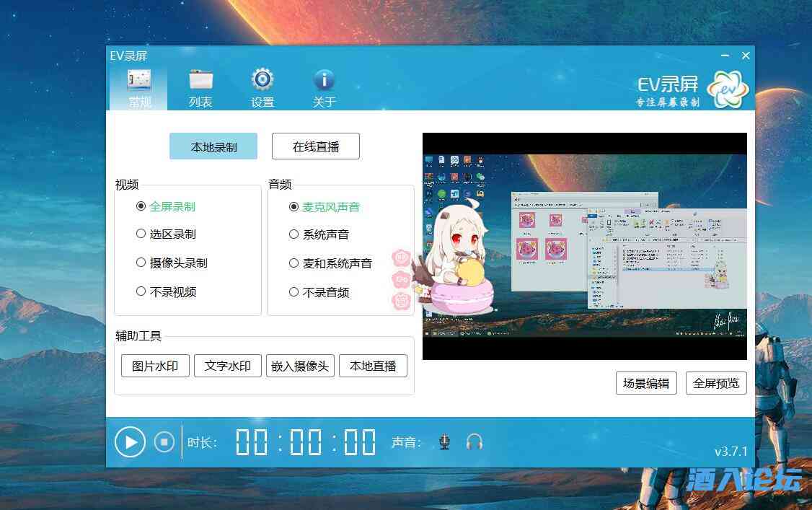Click the 00:00:00 duration timer
Viewport: 812px width, 510px height.
(x=306, y=442)
